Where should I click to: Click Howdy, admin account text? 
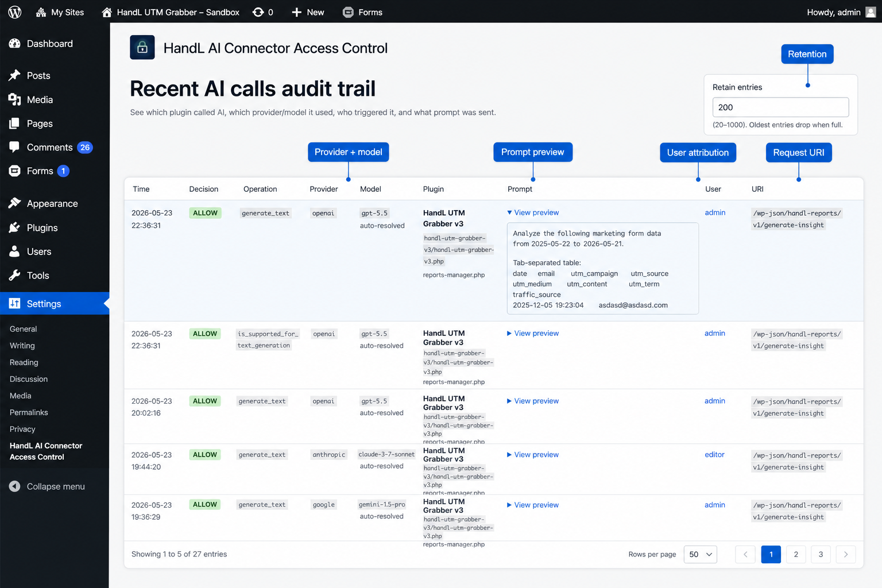[833, 12]
